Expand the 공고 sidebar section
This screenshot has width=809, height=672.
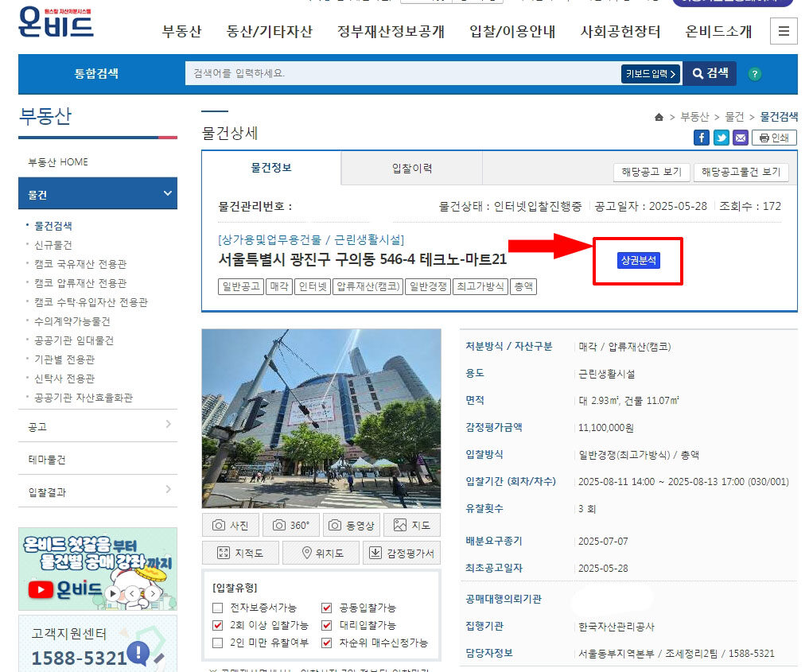[x=98, y=426]
